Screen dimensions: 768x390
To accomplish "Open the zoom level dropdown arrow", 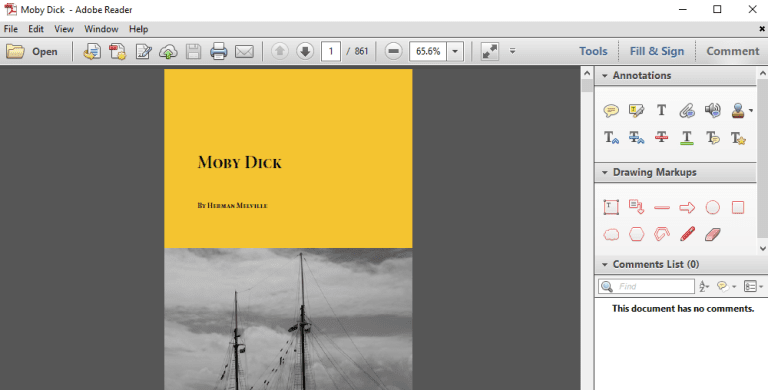I will coord(455,51).
